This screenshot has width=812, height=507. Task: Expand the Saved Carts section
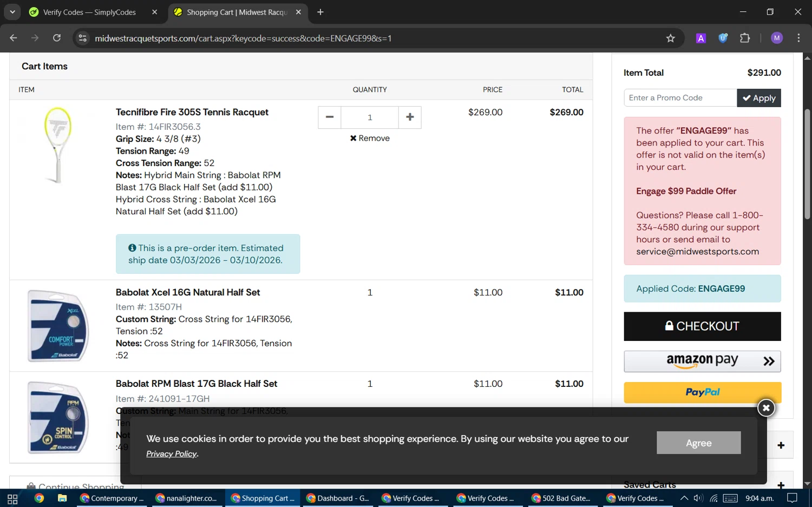[x=781, y=485]
